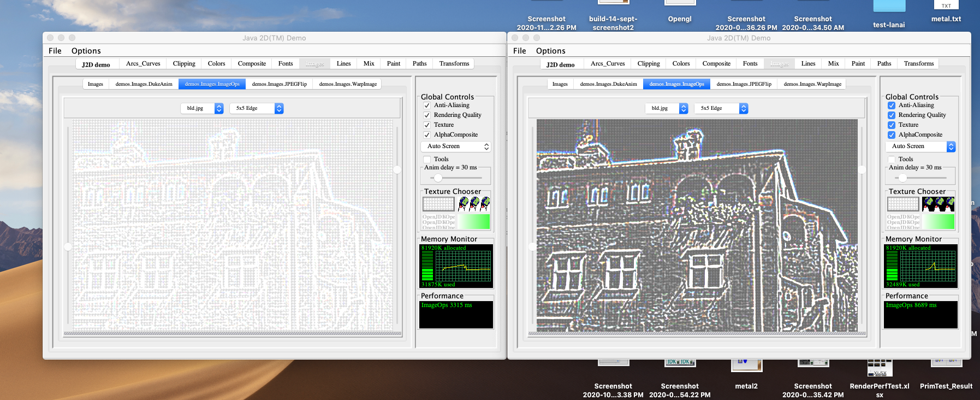Expand the 5x5 Edge filter dropdown in right window
The width and height of the screenshot is (980, 400).
tap(721, 108)
